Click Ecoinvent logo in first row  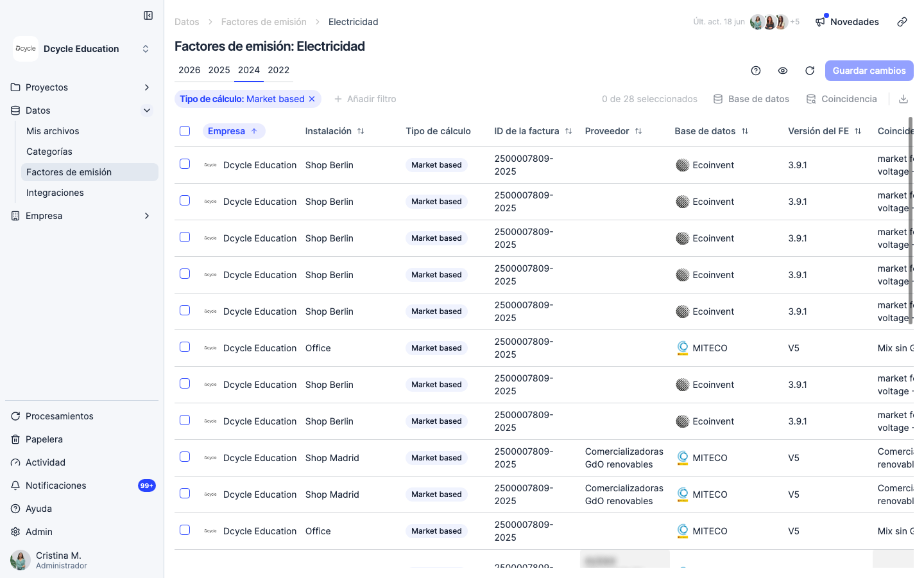click(682, 165)
